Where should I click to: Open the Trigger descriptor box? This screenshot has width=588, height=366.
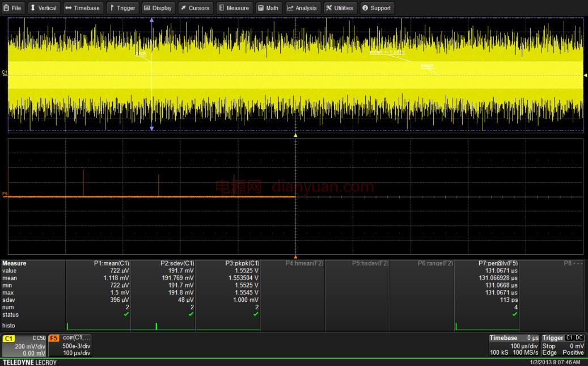[x=563, y=346]
